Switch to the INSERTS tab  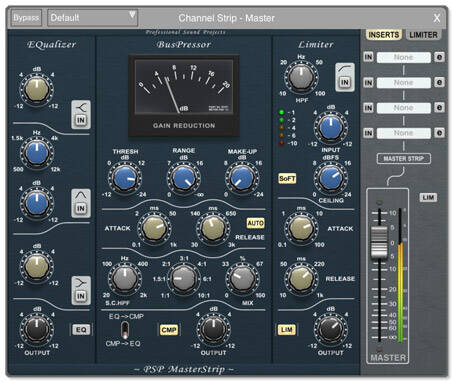tap(384, 35)
